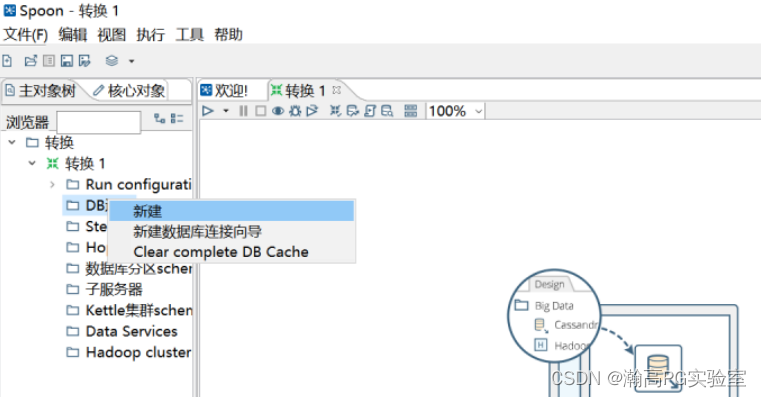Click the Explore database icon
The width and height of the screenshot is (761, 397).
click(387, 111)
